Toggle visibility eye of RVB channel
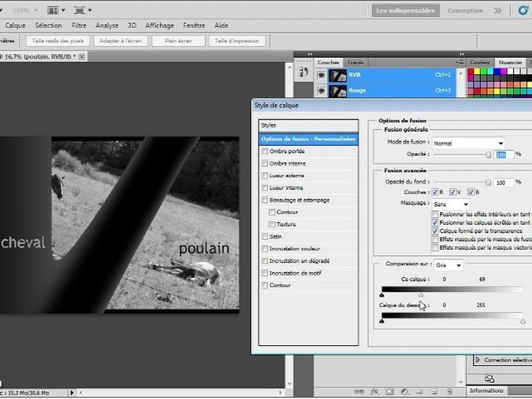The image size is (532, 399). tap(321, 75)
